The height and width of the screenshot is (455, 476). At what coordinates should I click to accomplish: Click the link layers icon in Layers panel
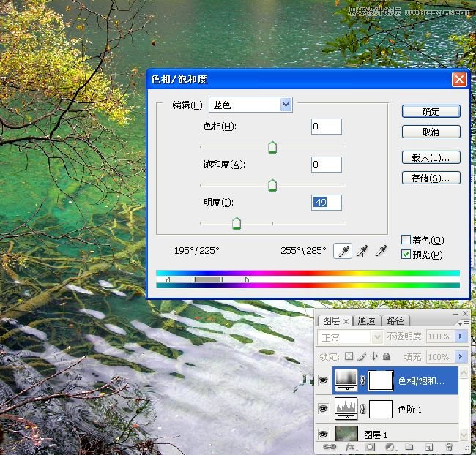coord(330,446)
